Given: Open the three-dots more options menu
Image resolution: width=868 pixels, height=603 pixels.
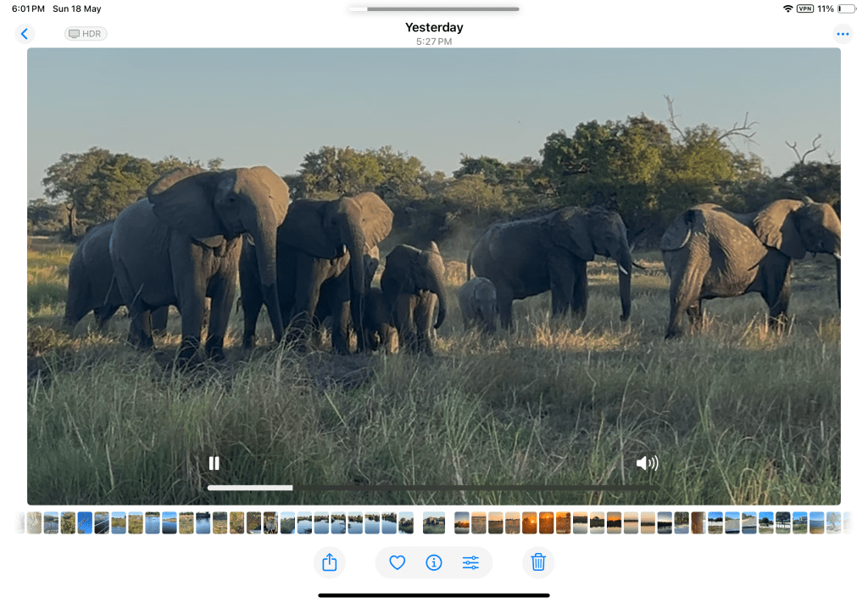Looking at the screenshot, I should [x=842, y=34].
